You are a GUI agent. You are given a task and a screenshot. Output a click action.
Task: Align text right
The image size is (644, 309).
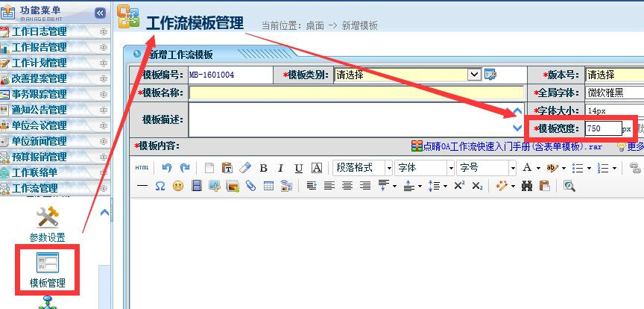point(365,186)
